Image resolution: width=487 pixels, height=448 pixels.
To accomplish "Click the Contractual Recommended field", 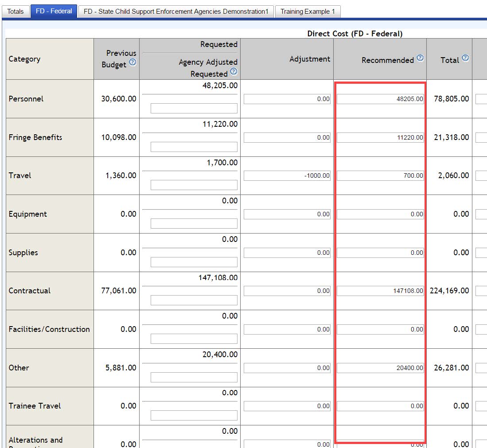I will click(380, 291).
